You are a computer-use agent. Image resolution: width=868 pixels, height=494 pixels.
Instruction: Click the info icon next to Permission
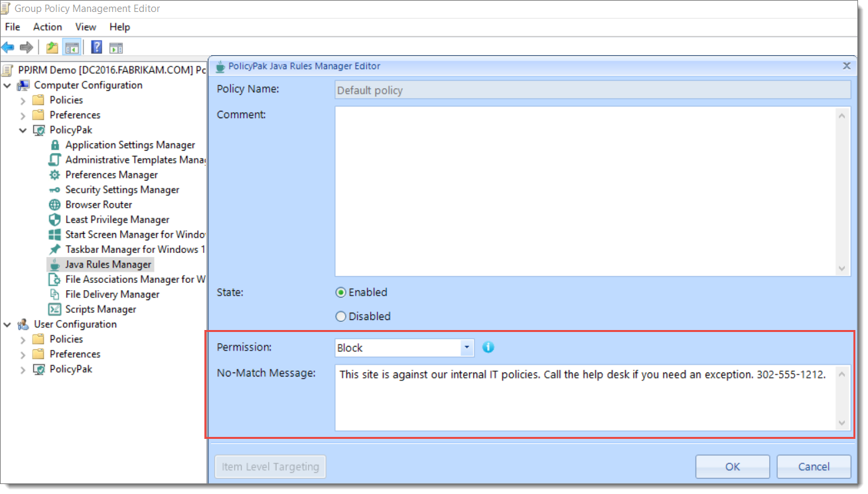point(488,347)
